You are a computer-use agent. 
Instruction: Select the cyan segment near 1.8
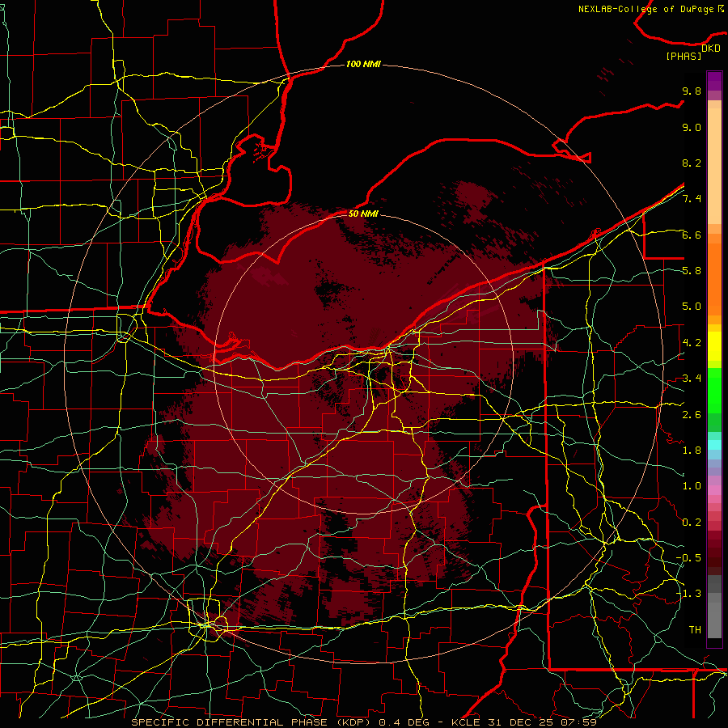coord(714,445)
